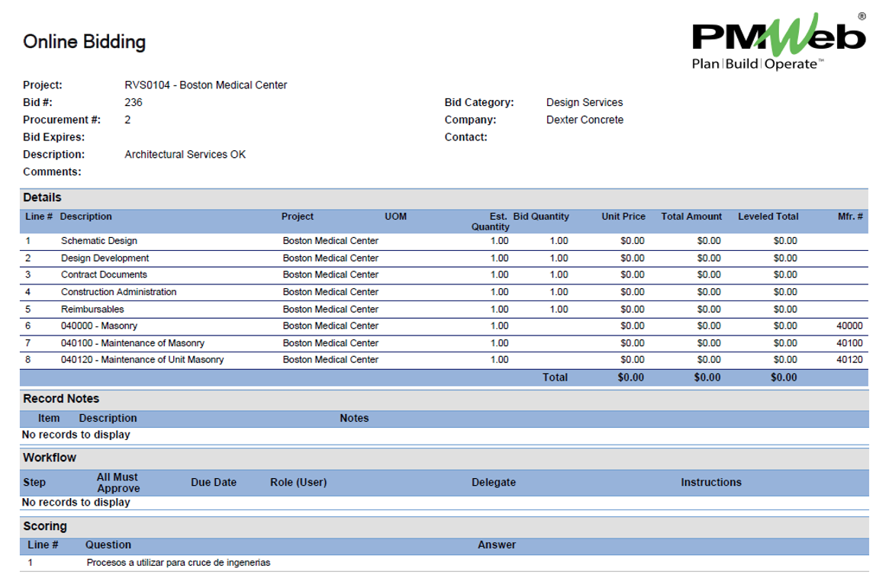Click the 'Comments:' label
The width and height of the screenshot is (889, 588).
52,172
